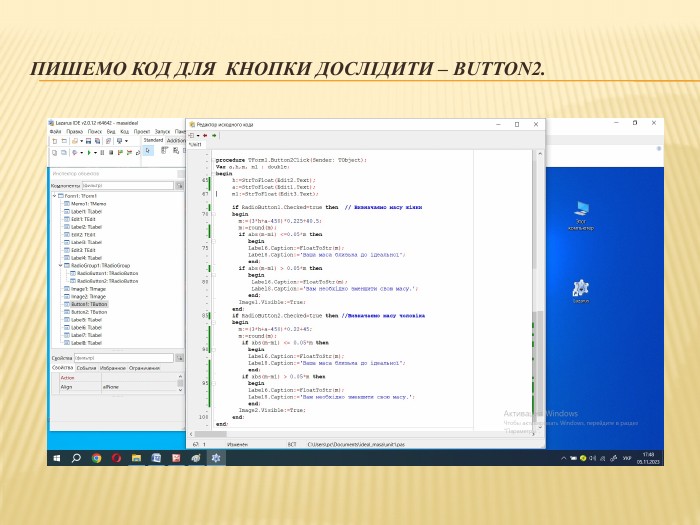Open the Файл menu
This screenshot has width=700, height=525.
[x=55, y=132]
